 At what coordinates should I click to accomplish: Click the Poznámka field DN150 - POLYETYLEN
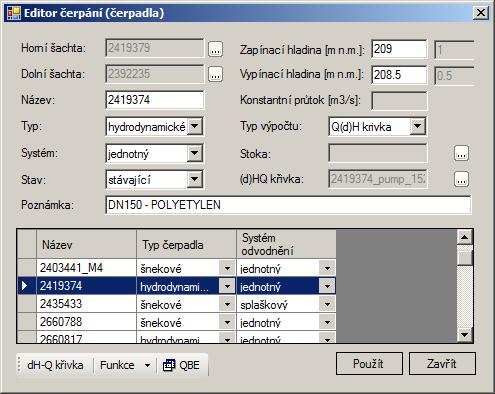pyautogui.click(x=288, y=205)
